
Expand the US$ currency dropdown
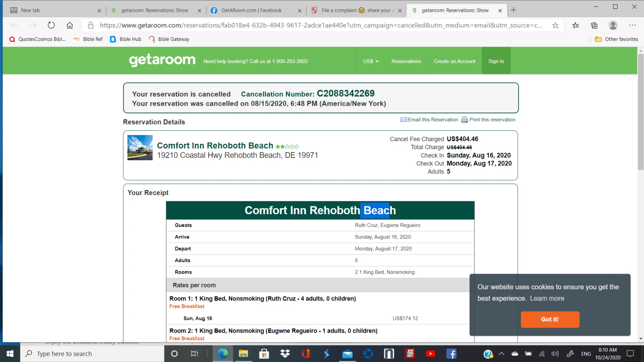pyautogui.click(x=371, y=61)
